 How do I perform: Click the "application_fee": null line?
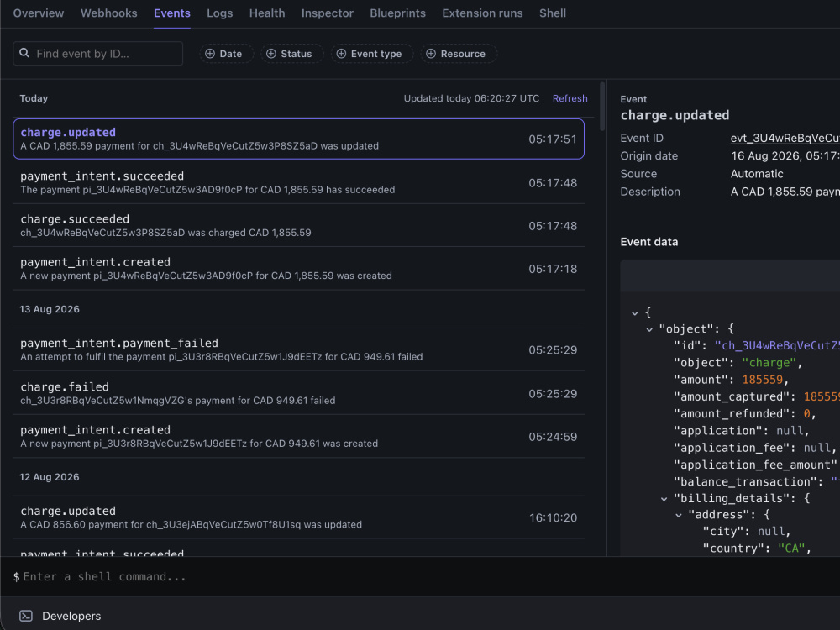point(754,448)
